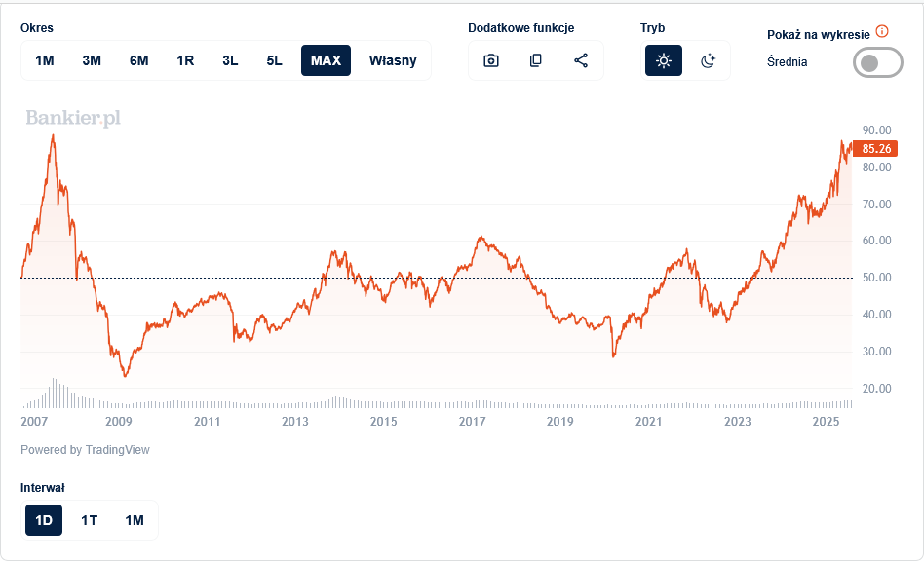Select the 3M period range
Screen dimensions: 924x561
(92, 60)
